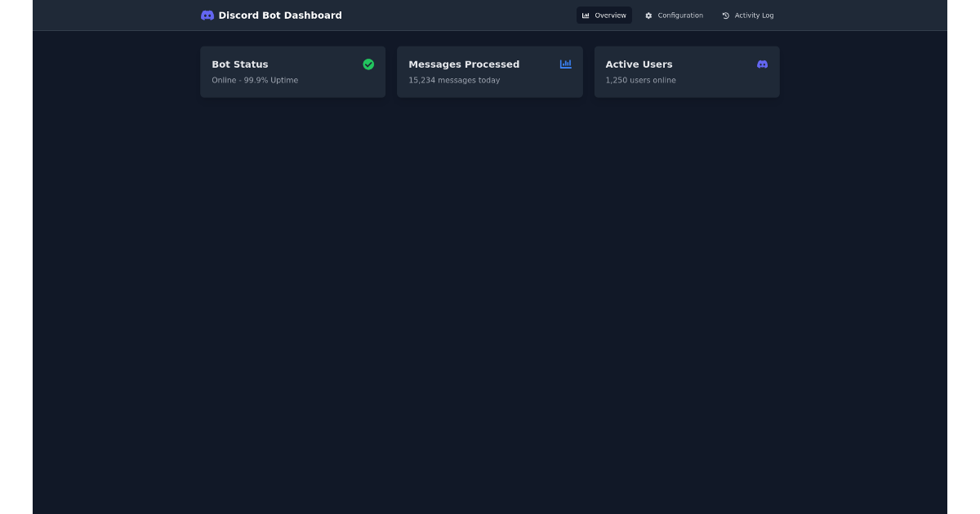The height and width of the screenshot is (514, 980).
Task: Toggle the online status indicator on Bot Status
Action: 368,64
